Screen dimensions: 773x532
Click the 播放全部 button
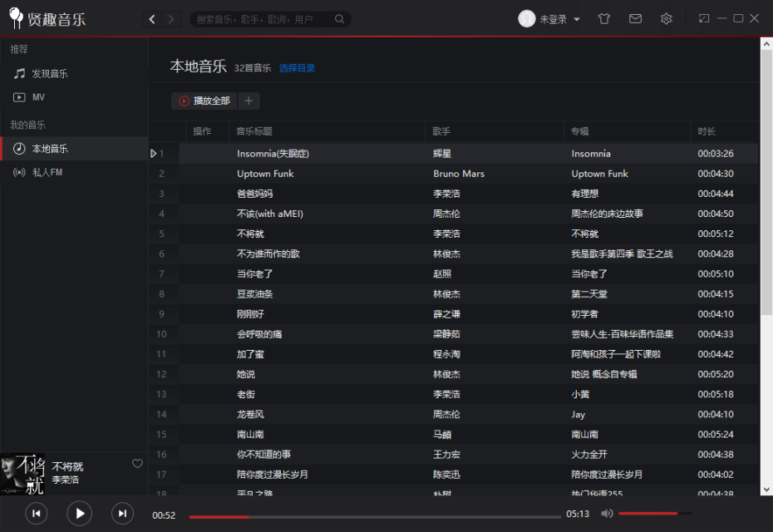(204, 101)
